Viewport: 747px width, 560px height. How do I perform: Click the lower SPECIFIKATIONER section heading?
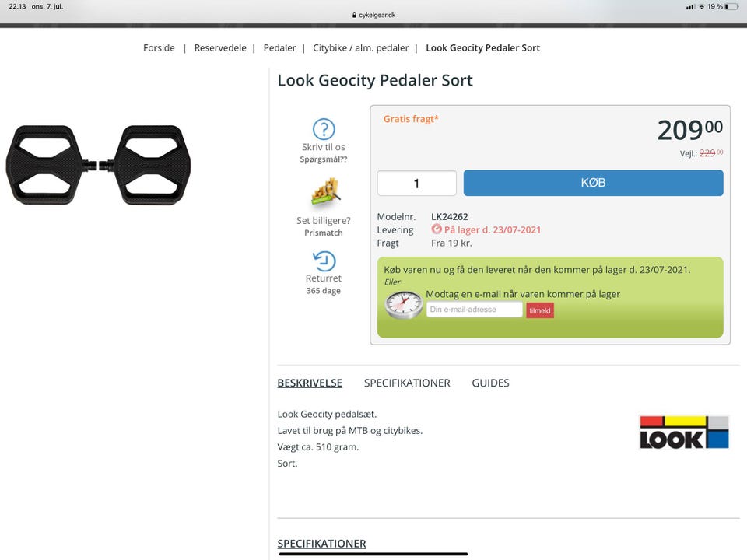click(x=321, y=544)
